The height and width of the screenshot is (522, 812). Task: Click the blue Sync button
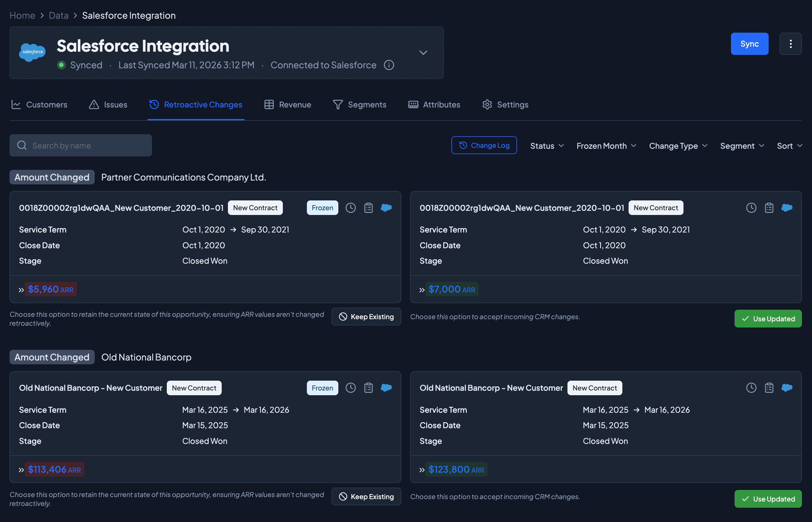click(749, 44)
